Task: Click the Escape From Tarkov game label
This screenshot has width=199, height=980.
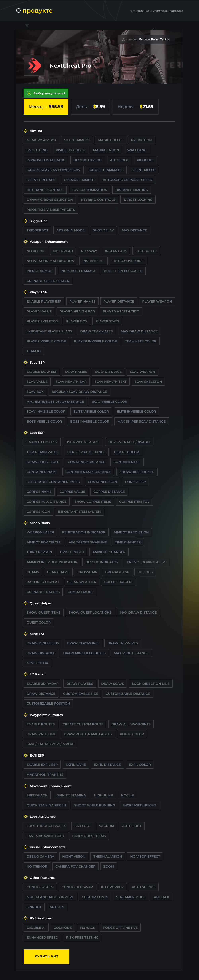Action: point(154,39)
